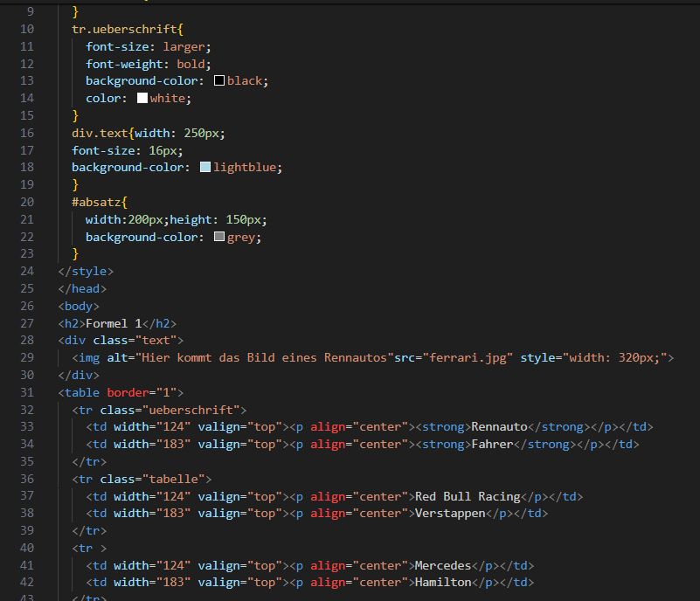Place cursor in the Mercedes text
The image size is (700, 601).
442,565
